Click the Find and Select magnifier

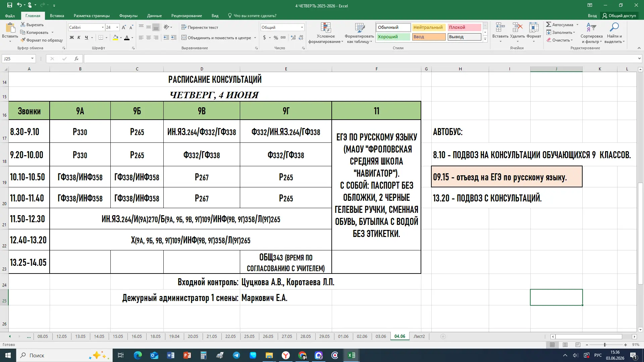click(x=614, y=27)
